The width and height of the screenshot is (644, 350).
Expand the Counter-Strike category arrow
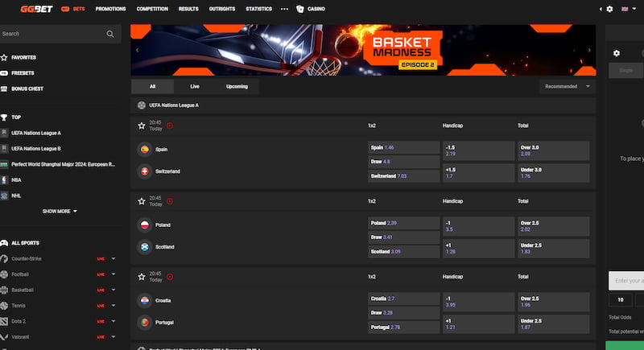(x=114, y=258)
